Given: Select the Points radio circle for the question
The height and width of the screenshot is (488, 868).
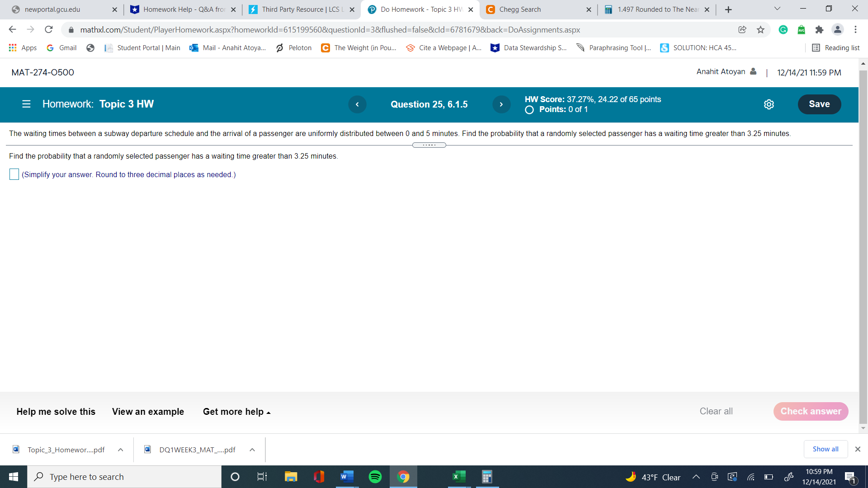Looking at the screenshot, I should [x=529, y=109].
